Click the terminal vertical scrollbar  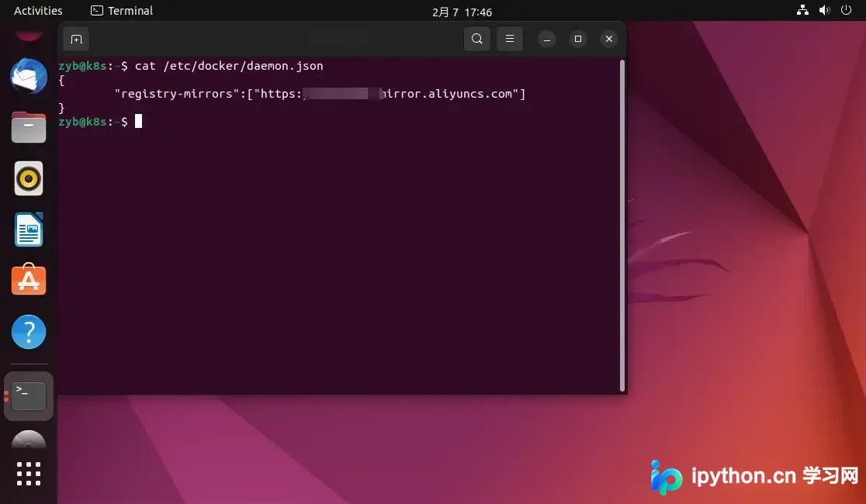pos(622,225)
